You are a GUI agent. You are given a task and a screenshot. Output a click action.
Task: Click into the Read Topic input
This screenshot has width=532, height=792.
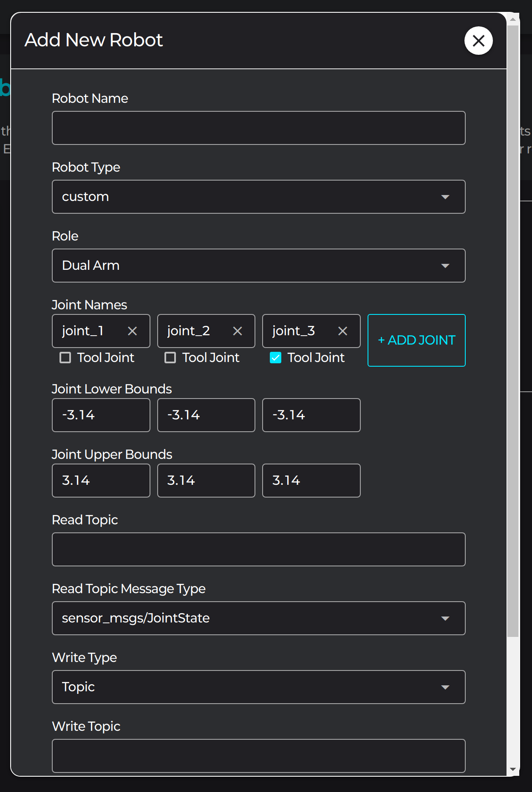(258, 549)
